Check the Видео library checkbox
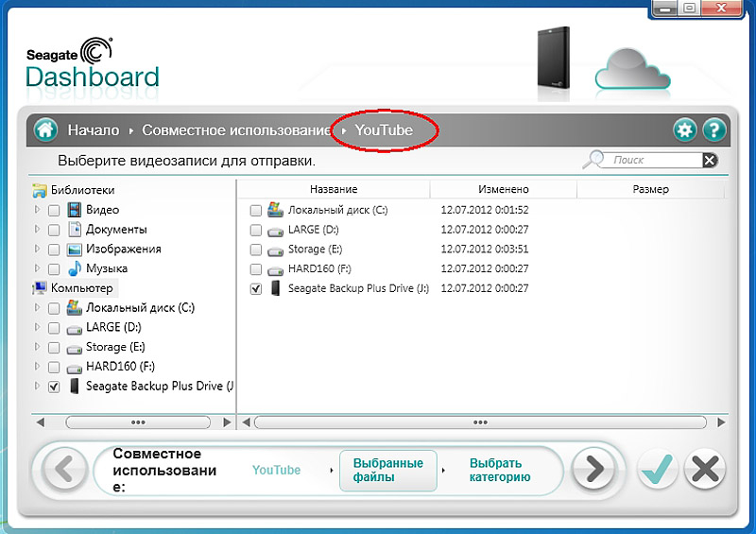This screenshot has width=756, height=534. tap(54, 210)
